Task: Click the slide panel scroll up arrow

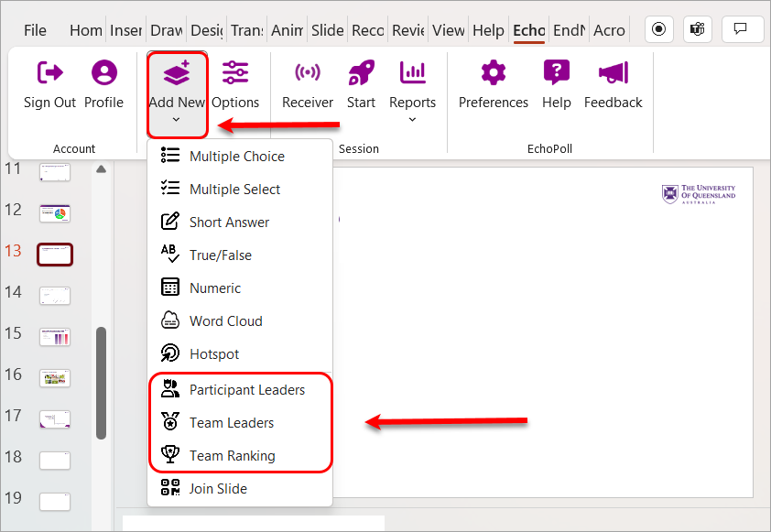Action: tap(101, 169)
